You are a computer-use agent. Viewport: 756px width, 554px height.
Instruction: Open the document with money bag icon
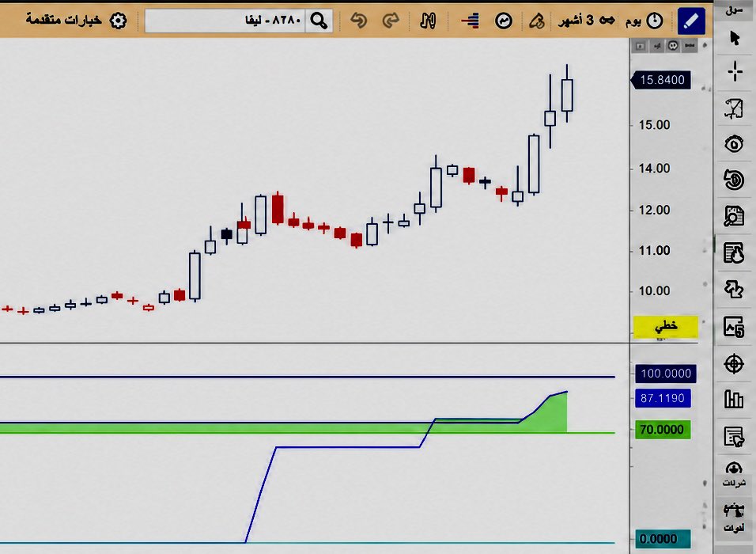point(734,253)
